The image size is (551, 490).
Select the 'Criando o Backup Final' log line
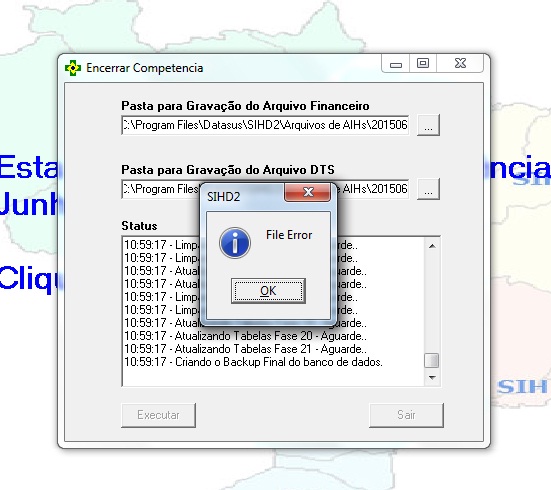click(253, 362)
